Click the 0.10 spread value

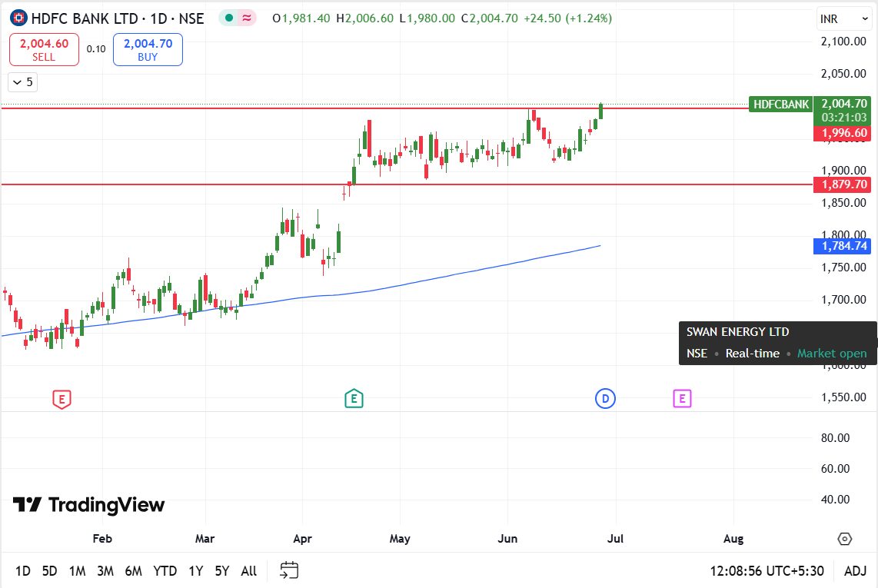point(96,49)
